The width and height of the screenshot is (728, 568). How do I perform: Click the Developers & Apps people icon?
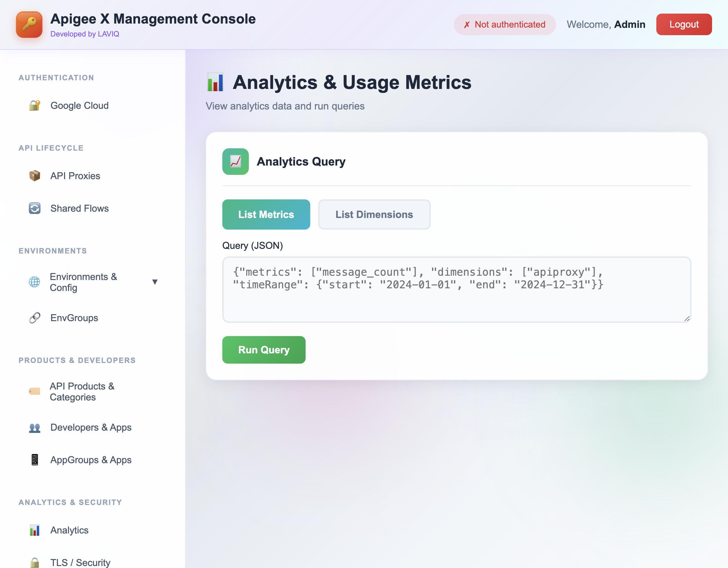pos(35,428)
